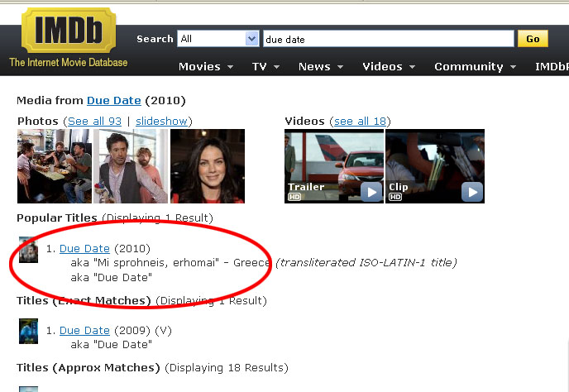The width and height of the screenshot is (569, 392).
Task: Open the diner scene photo thumbnail
Action: [55, 166]
